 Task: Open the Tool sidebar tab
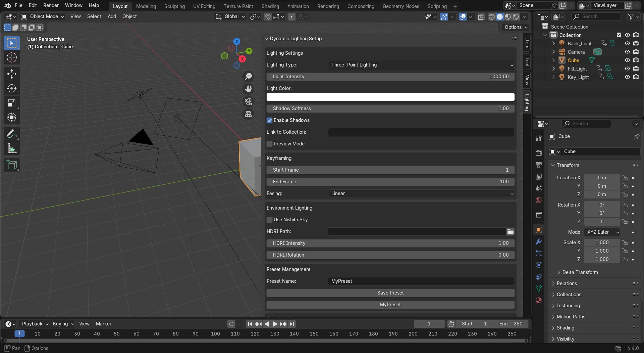point(527,61)
